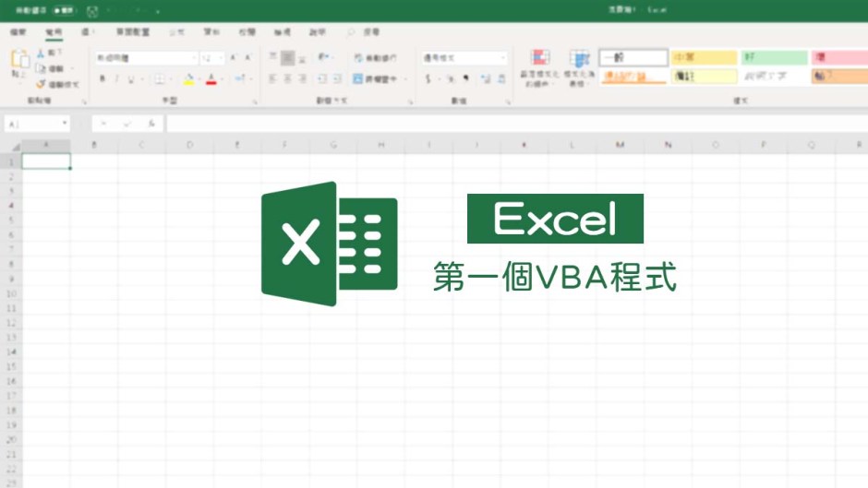Open Conditional Formatting icon
Viewport: 868px width, 488px height.
click(x=539, y=61)
